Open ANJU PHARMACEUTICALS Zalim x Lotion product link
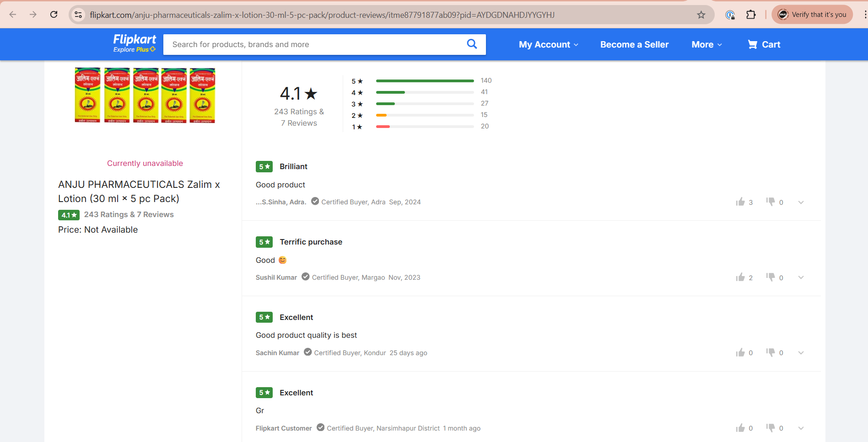 pos(139,192)
